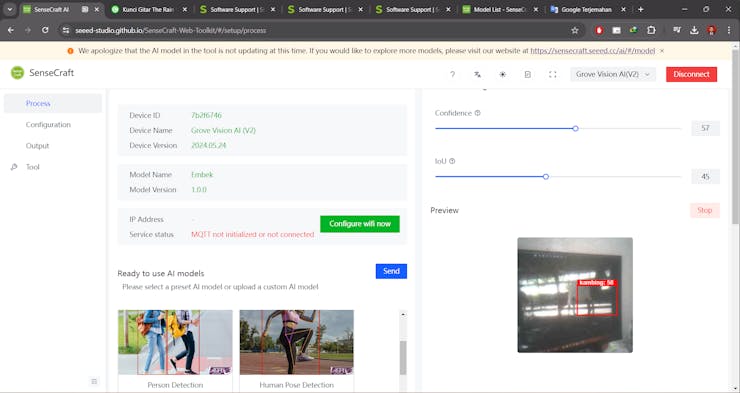Click the Model Version value 1.0.0
The height and width of the screenshot is (393, 740).
click(199, 190)
